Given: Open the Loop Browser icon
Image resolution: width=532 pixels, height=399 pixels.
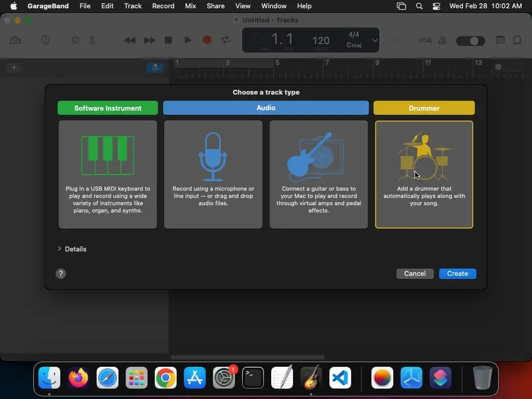Looking at the screenshot, I should pos(517,41).
